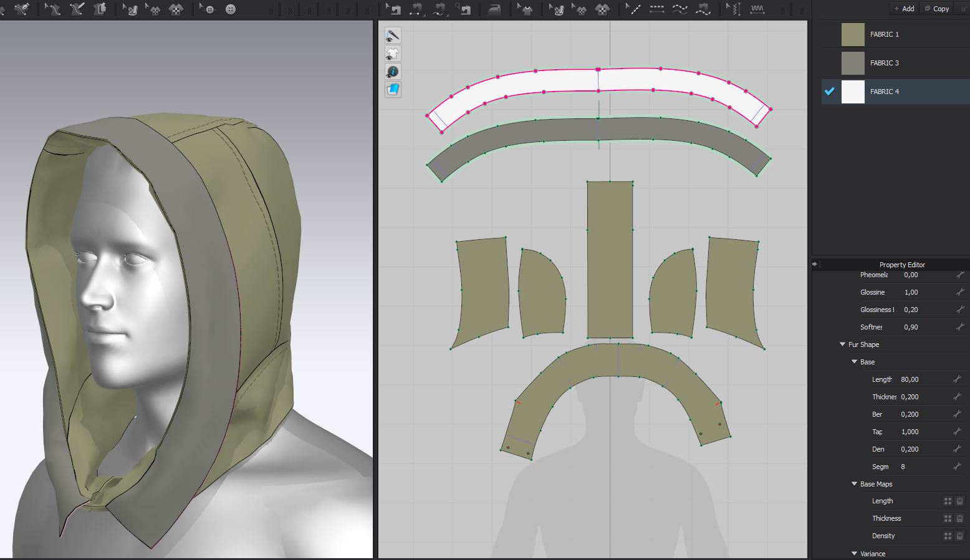Expand the Variance section arrow

coord(855,554)
